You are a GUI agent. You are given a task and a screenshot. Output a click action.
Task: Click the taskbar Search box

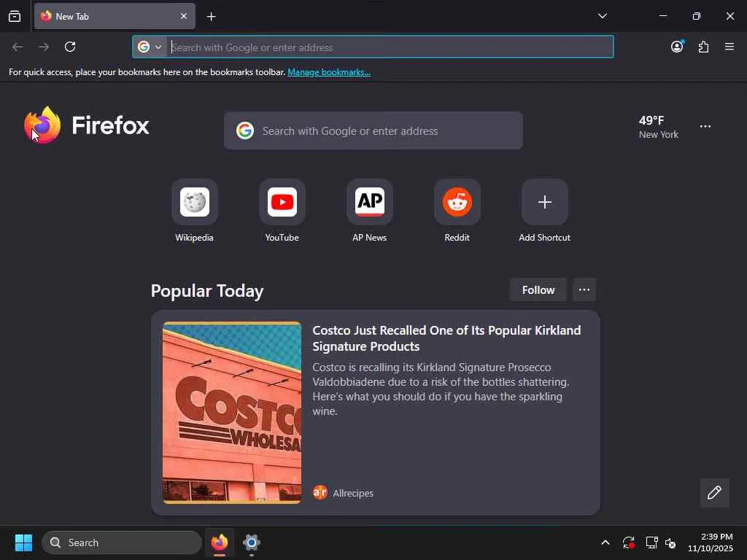click(x=122, y=542)
